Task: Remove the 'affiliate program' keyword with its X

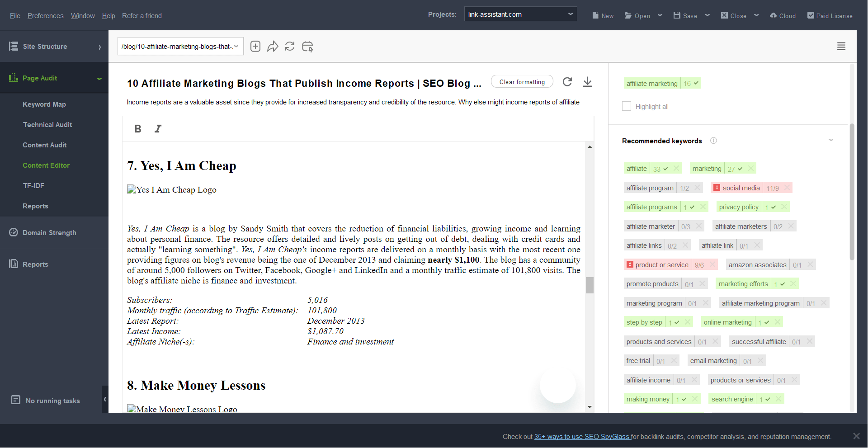Action: point(698,188)
